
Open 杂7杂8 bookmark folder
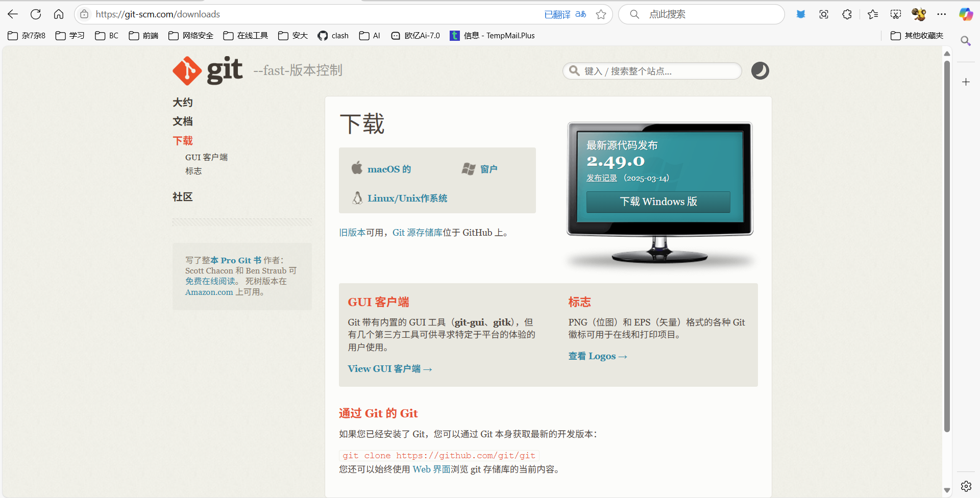[x=27, y=36]
